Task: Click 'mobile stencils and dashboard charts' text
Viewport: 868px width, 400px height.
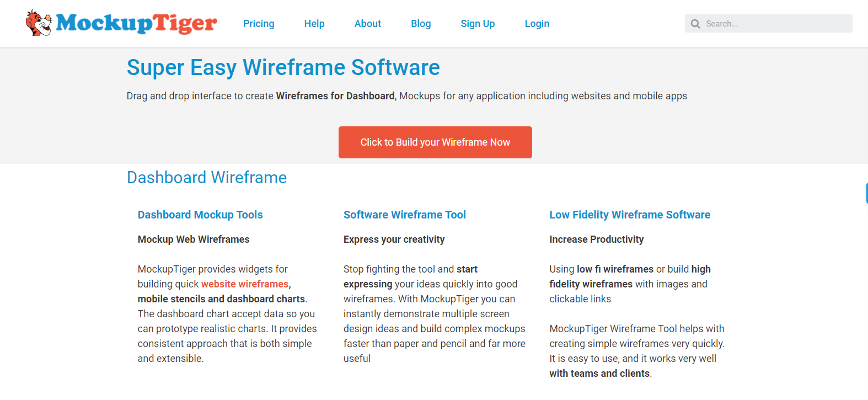Action: pyautogui.click(x=222, y=299)
